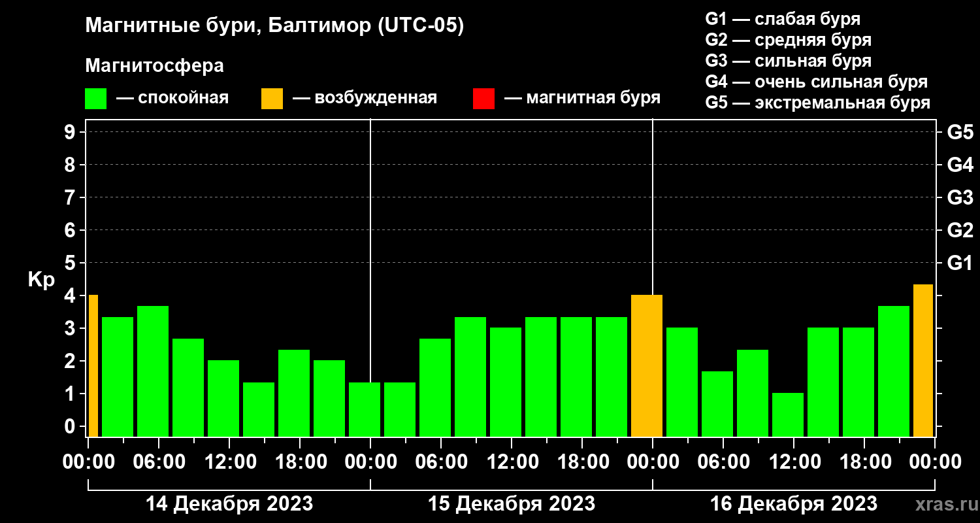Click the orange bar at the end of 16 December
Viewport: 980px width, 523px height.
click(x=923, y=360)
